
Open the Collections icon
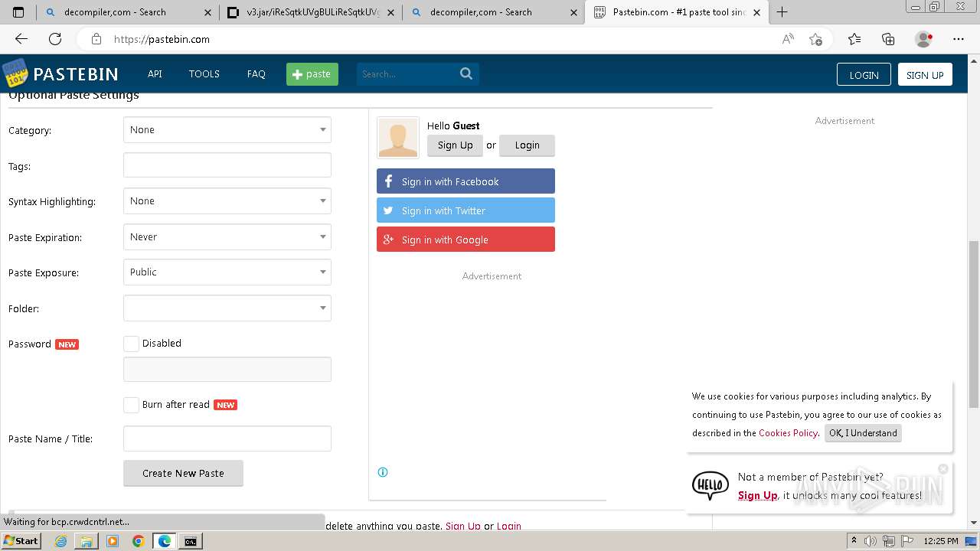888,39
